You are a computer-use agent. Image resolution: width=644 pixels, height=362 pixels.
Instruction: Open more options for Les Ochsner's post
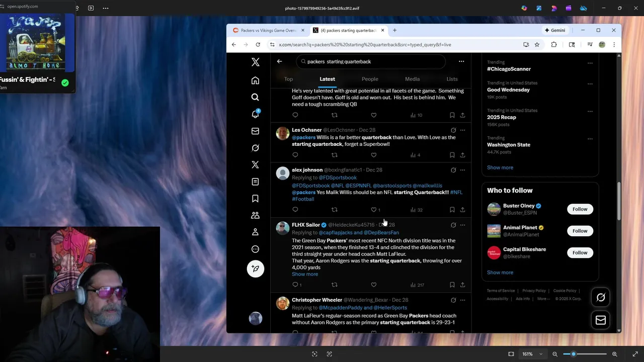point(462,130)
